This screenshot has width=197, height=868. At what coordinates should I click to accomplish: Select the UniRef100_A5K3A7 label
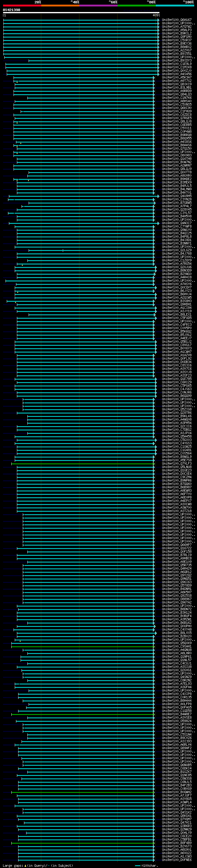[177, 78]
